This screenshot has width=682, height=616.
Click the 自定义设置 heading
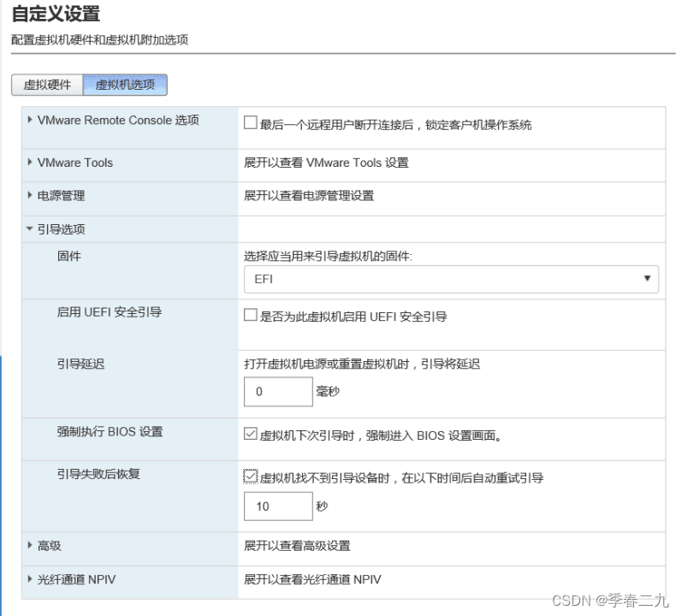tap(56, 14)
